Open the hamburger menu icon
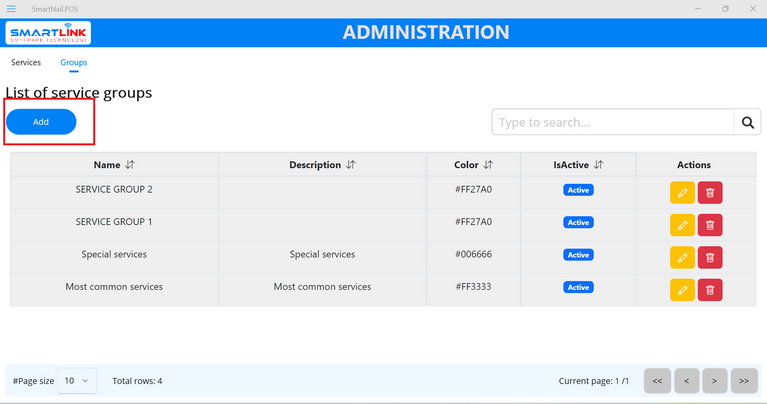Screen dimensions: 767x404 [11, 9]
